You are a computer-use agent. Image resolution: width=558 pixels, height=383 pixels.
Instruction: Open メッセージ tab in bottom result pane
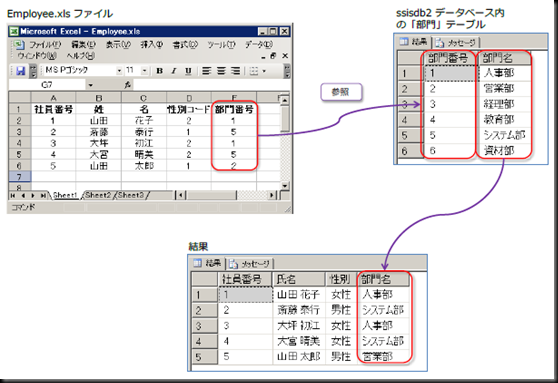[251, 264]
